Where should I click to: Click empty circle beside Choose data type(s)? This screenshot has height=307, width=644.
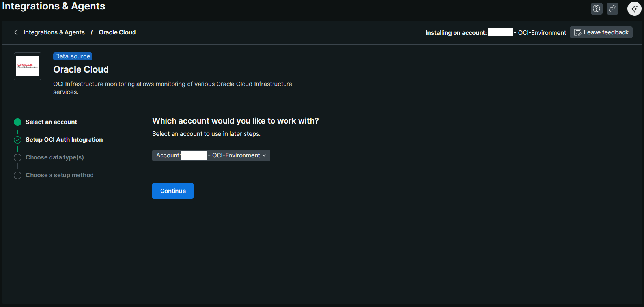17,157
